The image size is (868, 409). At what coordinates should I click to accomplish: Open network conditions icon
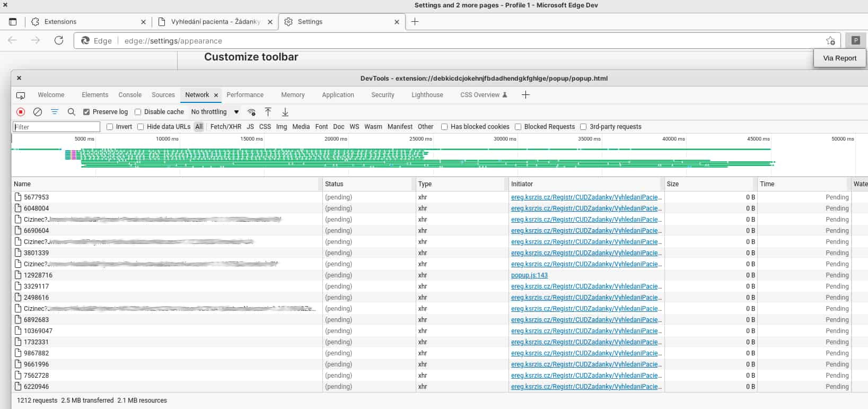point(252,112)
